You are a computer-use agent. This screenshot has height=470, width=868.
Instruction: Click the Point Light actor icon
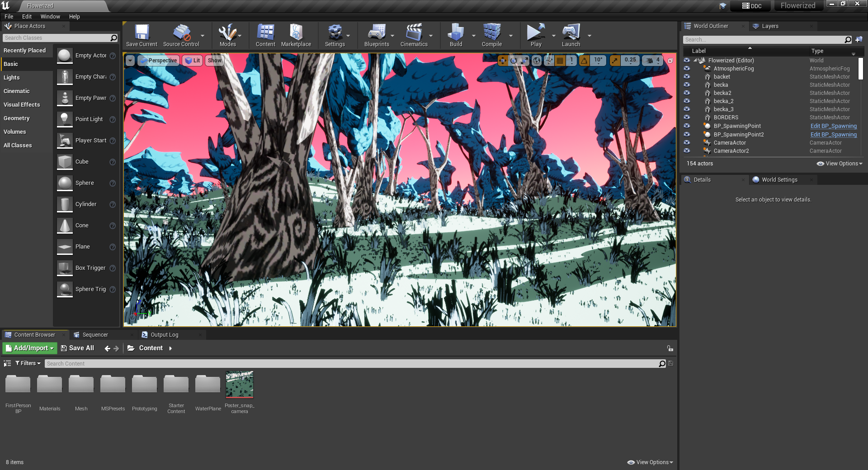[x=65, y=119]
